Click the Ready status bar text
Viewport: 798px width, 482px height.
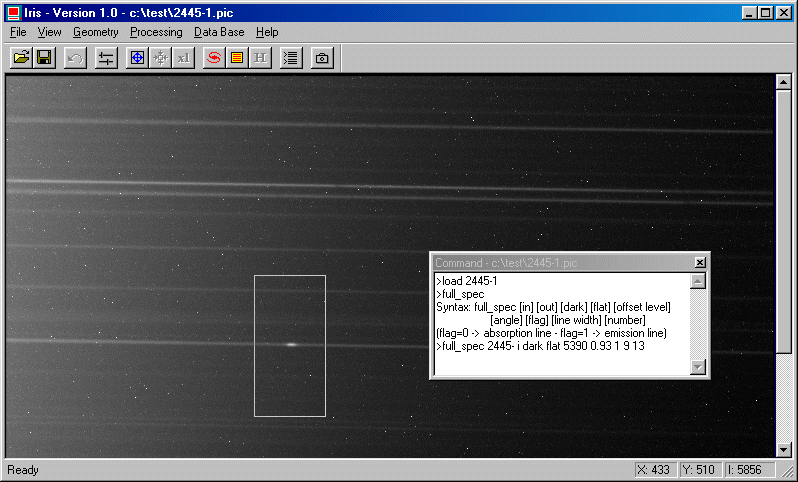coord(23,470)
